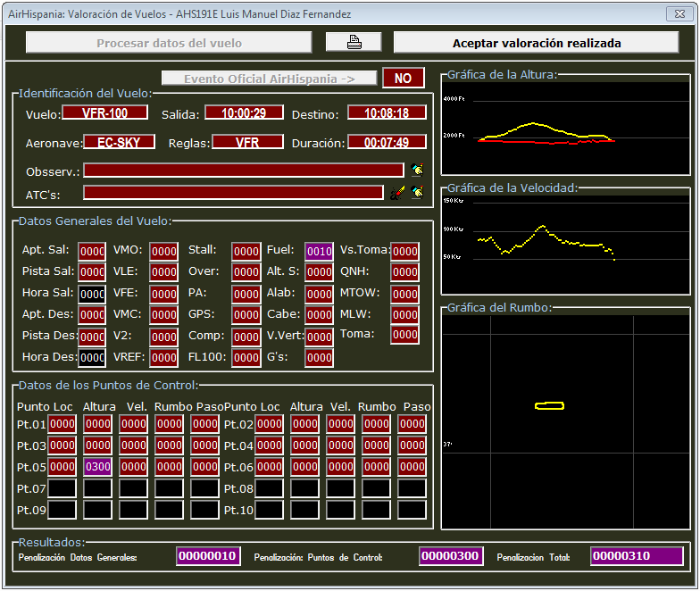Select the Vuelo field showing VFR-100
The image size is (700, 591).
point(104,113)
